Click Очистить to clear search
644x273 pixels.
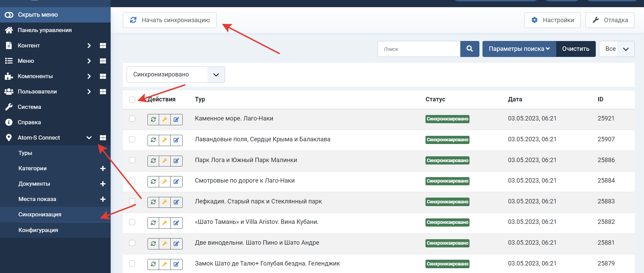pos(576,49)
